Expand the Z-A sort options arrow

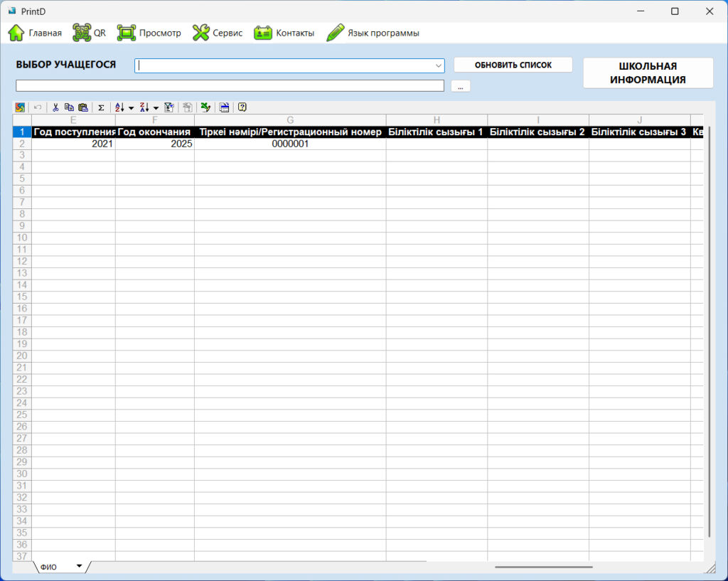click(x=156, y=108)
